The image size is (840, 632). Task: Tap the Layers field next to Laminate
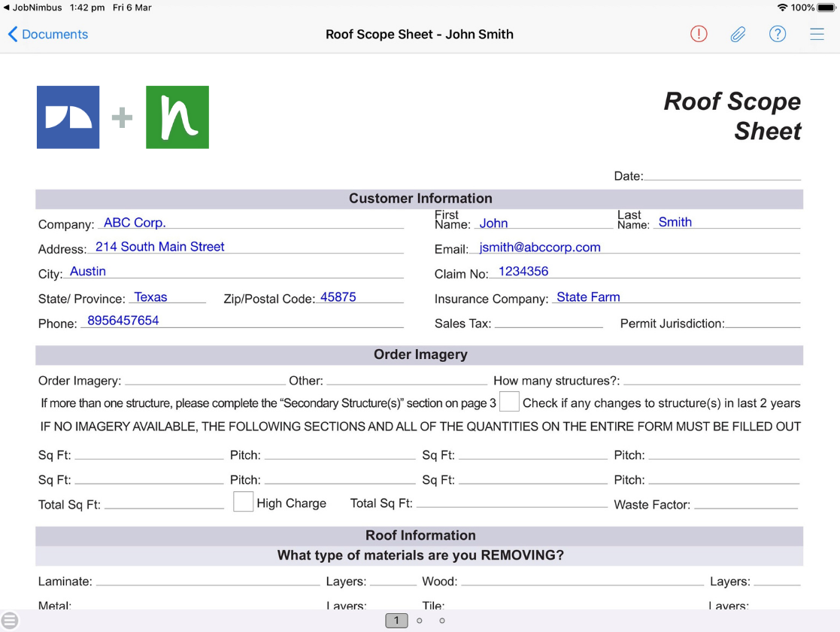393,579
